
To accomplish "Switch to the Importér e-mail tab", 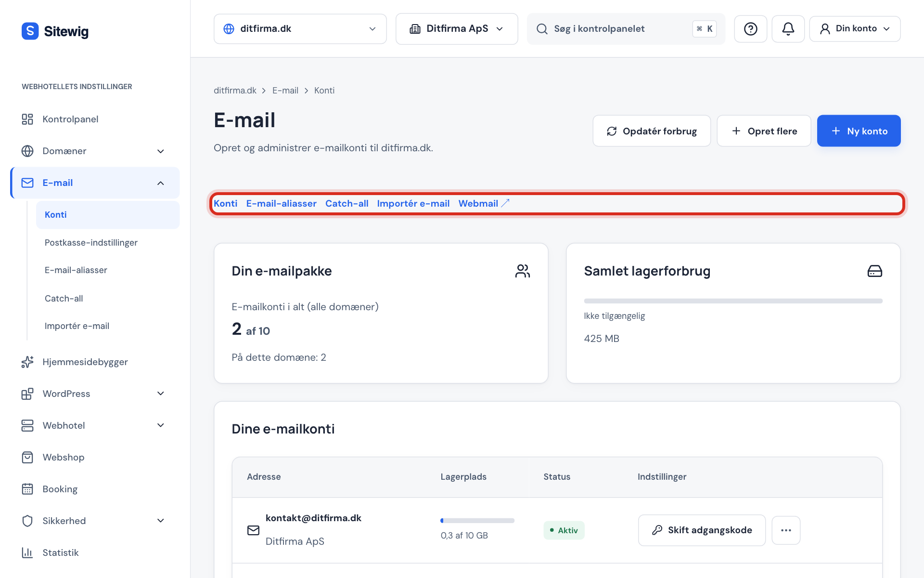I will point(413,204).
